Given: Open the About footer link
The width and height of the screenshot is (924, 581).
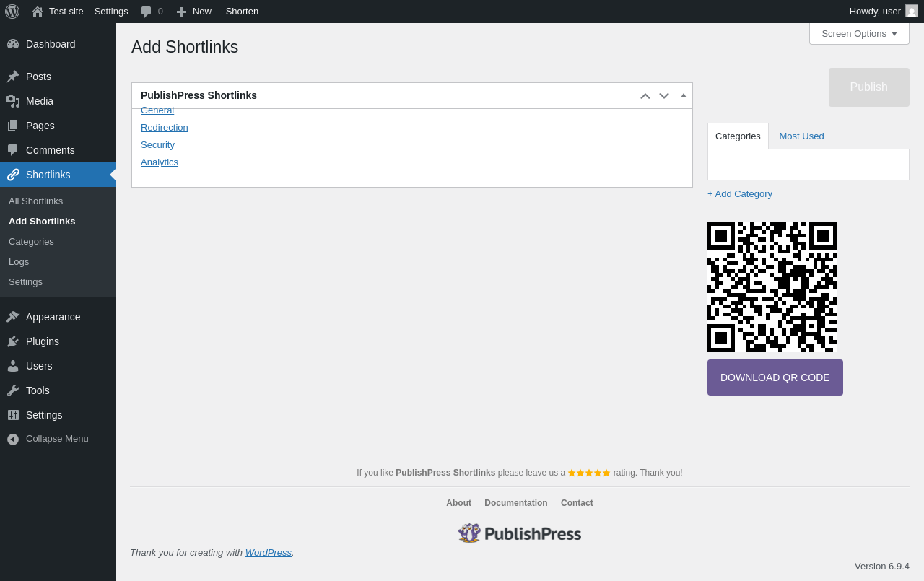Looking at the screenshot, I should [458, 503].
